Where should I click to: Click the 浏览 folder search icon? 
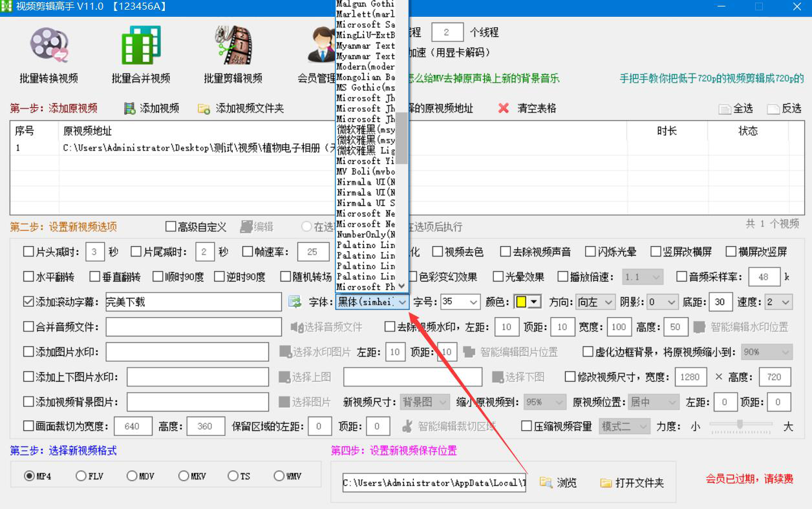(546, 483)
